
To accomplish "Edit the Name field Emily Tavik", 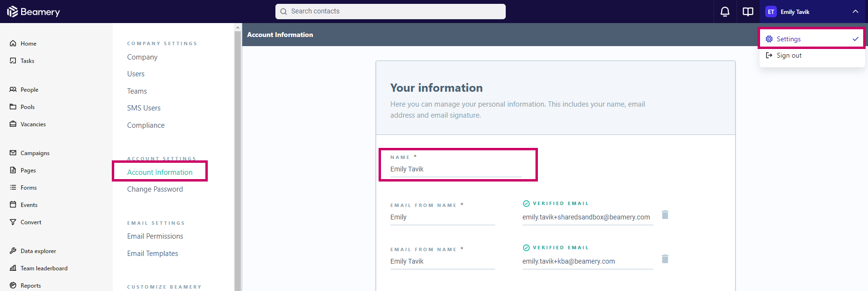I will click(x=455, y=170).
